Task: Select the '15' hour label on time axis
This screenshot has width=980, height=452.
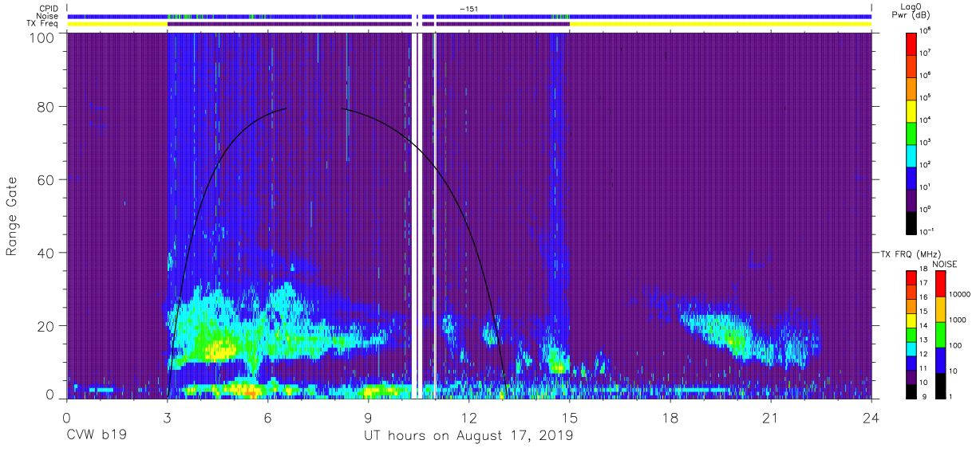Action: coord(570,417)
